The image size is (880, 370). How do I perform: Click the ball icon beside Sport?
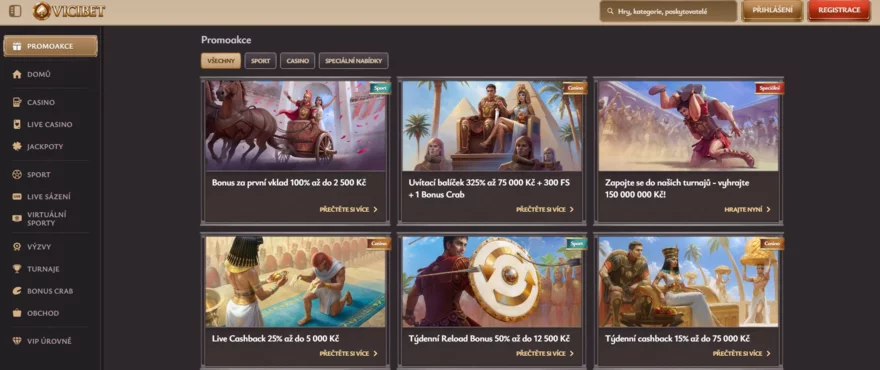(17, 175)
